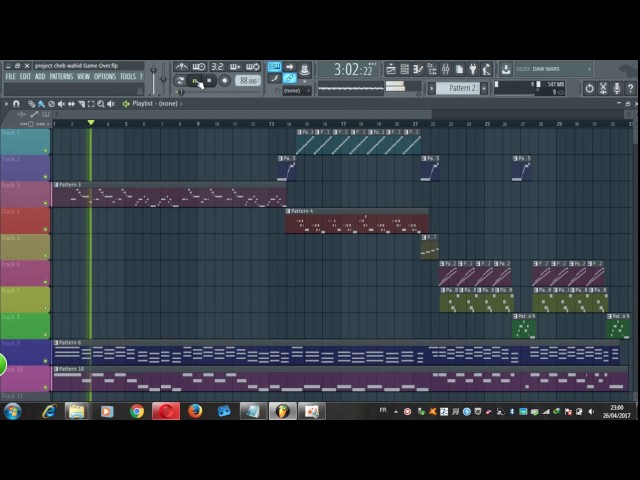Viewport: 640px width, 480px height.
Task: Toggle the 3.2 countdown before recording
Action: 217,67
